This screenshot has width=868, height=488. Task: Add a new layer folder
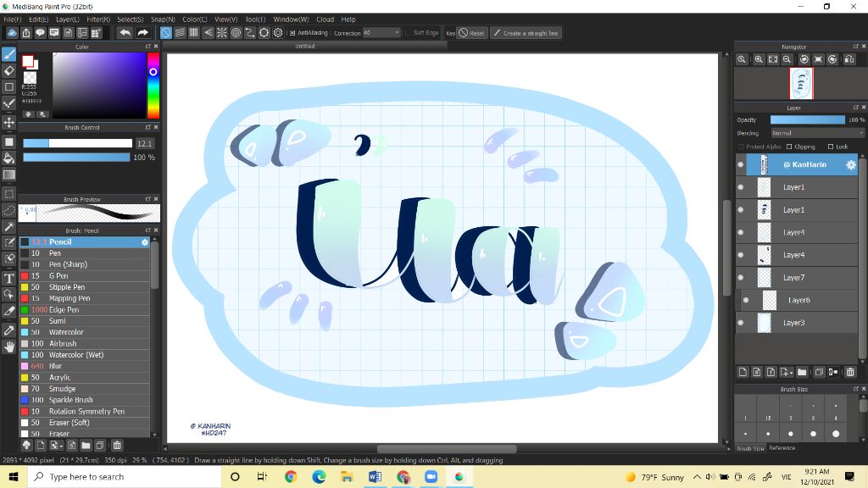pyautogui.click(x=802, y=372)
